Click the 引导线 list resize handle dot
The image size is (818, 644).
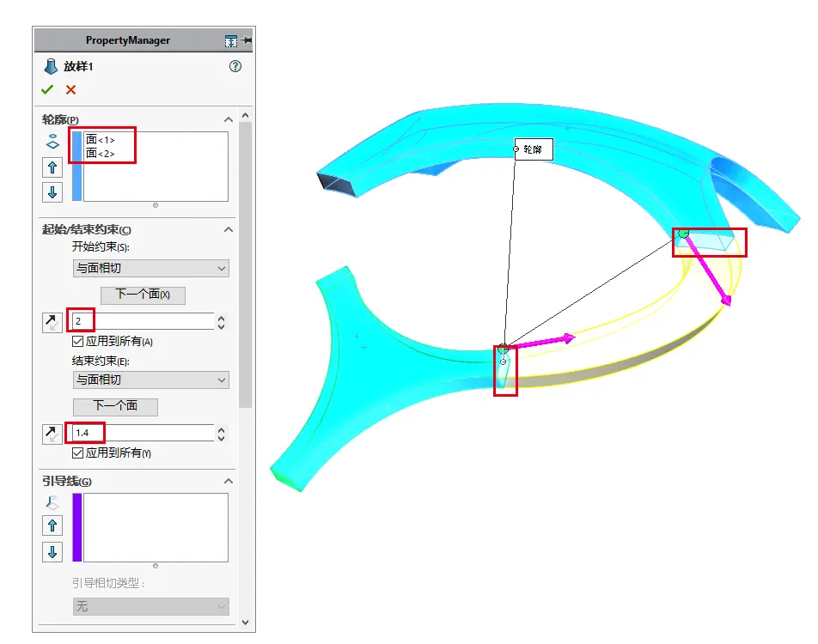156,566
